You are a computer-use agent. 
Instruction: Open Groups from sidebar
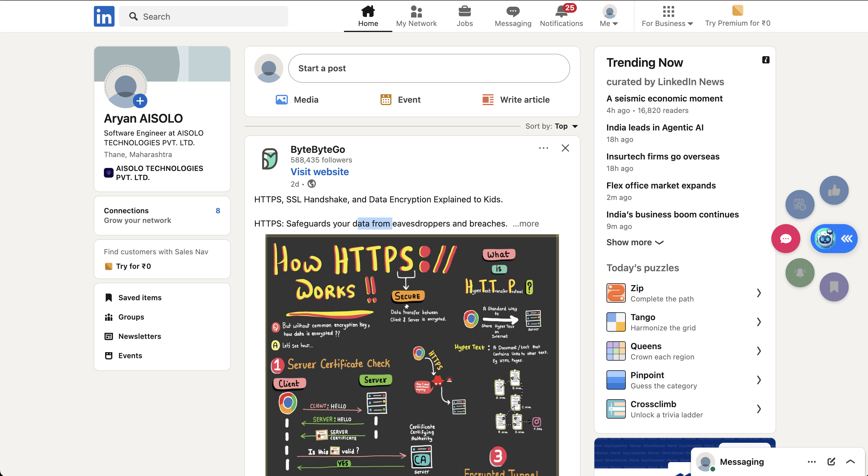124,317
